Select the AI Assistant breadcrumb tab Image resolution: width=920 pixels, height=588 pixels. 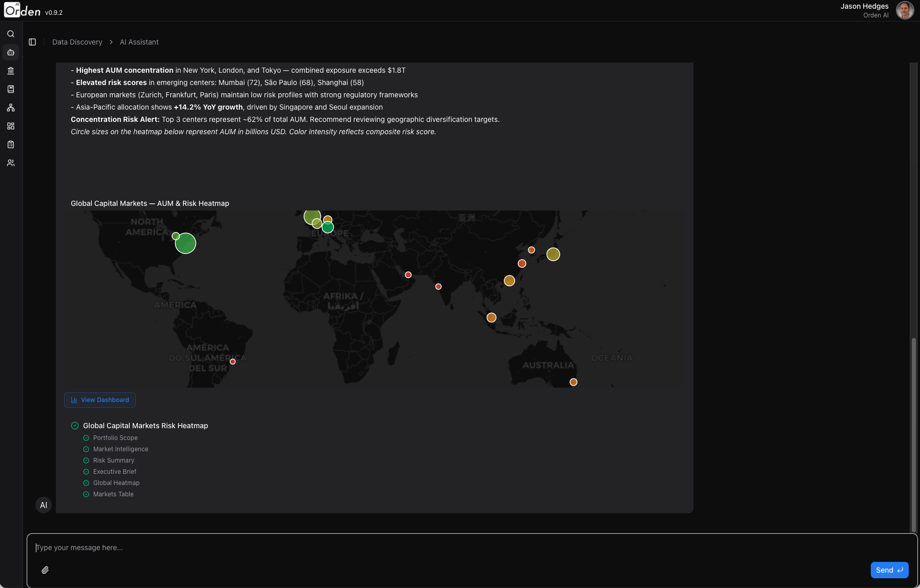coord(139,41)
